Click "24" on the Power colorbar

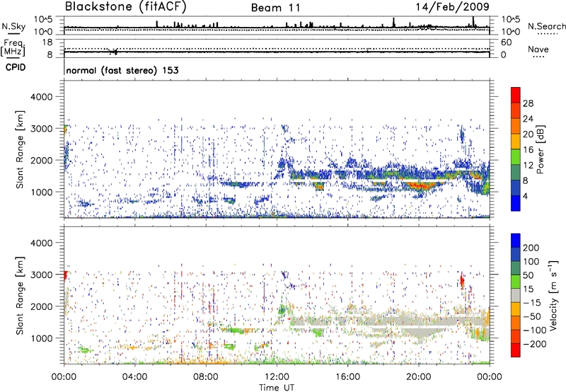click(528, 119)
